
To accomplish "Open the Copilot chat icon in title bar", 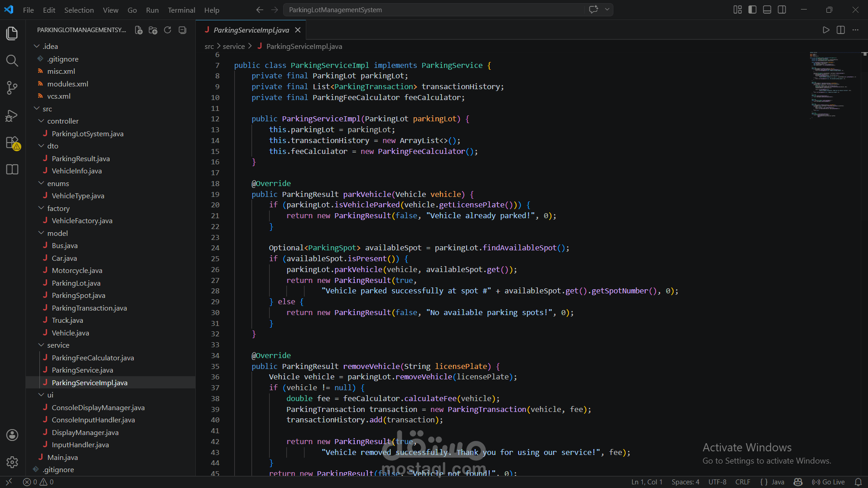I will point(593,10).
